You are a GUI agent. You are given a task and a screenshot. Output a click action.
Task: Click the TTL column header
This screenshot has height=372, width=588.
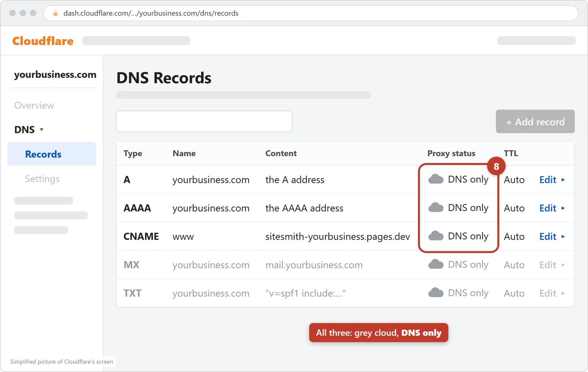[511, 154]
